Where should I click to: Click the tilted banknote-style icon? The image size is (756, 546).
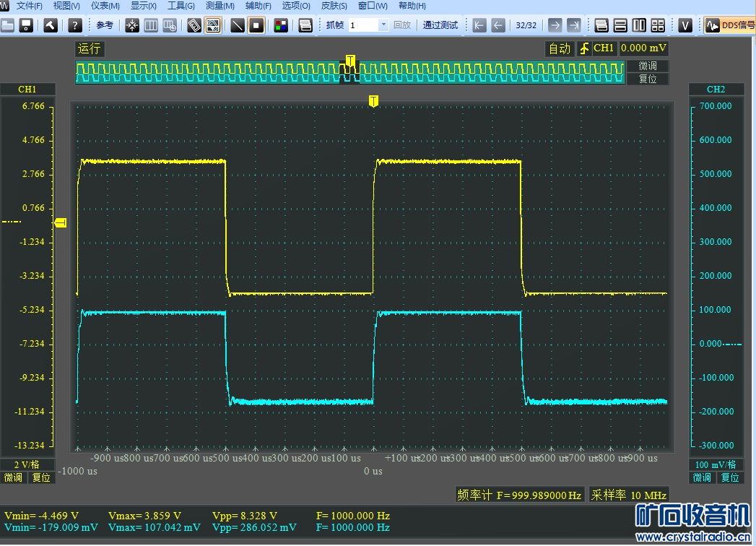point(194,25)
